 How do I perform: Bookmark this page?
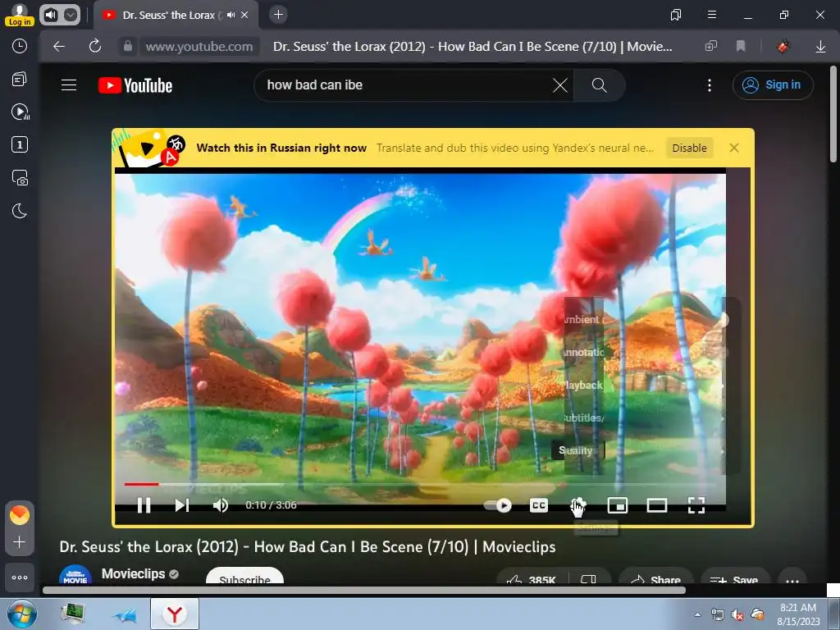tap(741, 47)
